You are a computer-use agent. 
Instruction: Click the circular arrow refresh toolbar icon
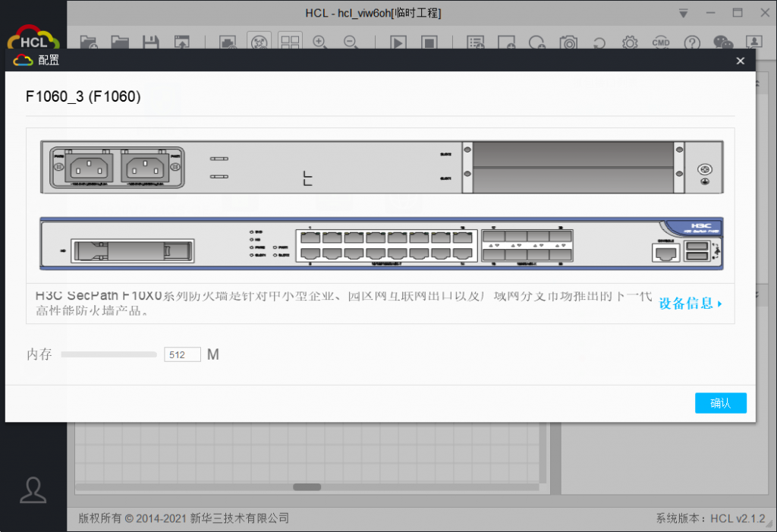click(599, 42)
